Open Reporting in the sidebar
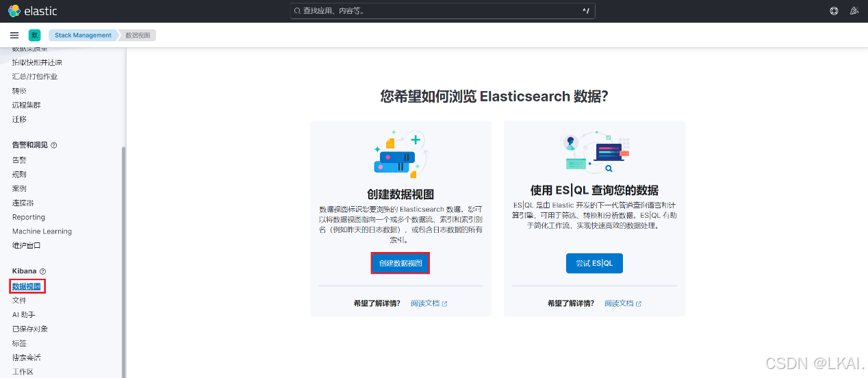This screenshot has height=378, width=868. tap(29, 217)
